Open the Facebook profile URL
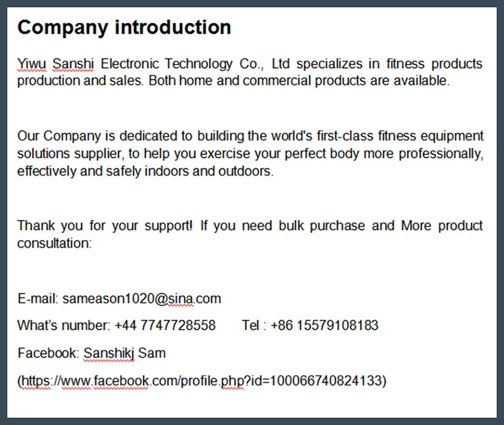504x425 pixels. (202, 380)
